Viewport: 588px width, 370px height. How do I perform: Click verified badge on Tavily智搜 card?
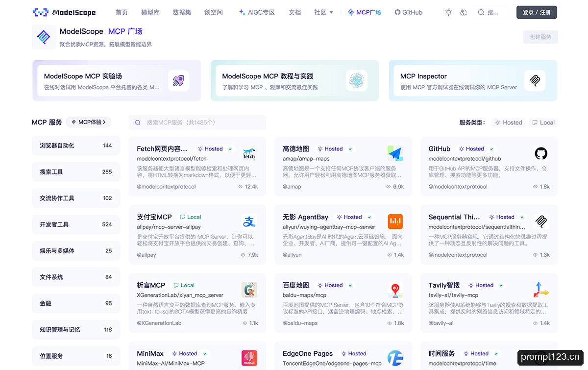pos(501,285)
